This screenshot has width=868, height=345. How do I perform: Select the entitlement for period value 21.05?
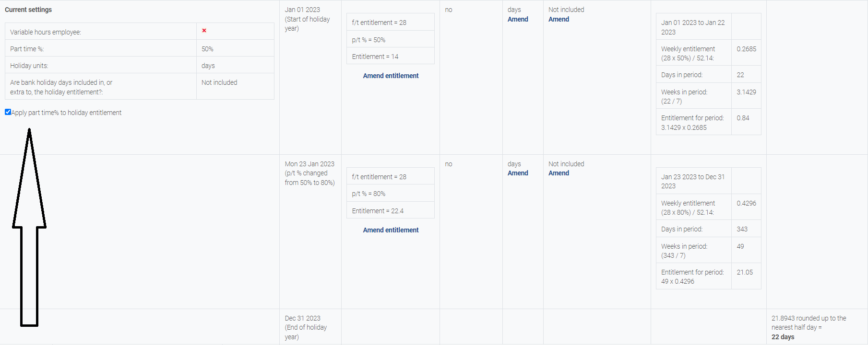[745, 272]
